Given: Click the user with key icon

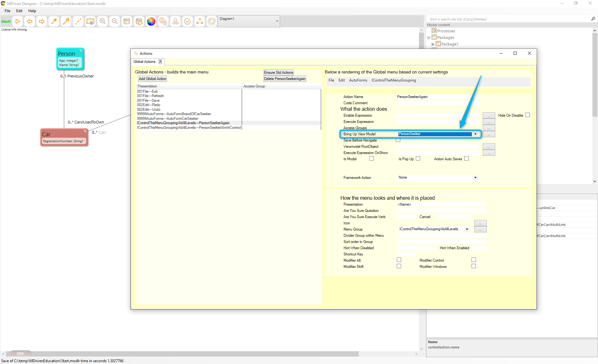Looking at the screenshot, I should [x=175, y=21].
